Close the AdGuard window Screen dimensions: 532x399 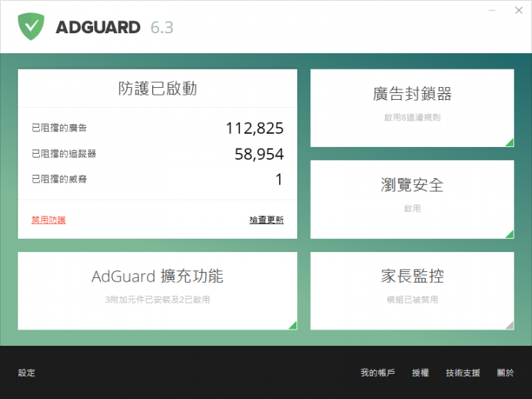(519, 10)
